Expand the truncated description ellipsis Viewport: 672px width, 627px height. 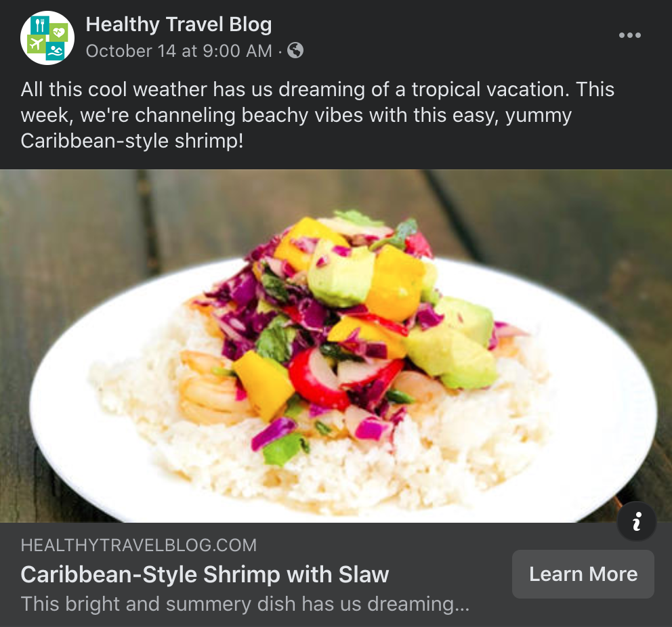tap(462, 605)
